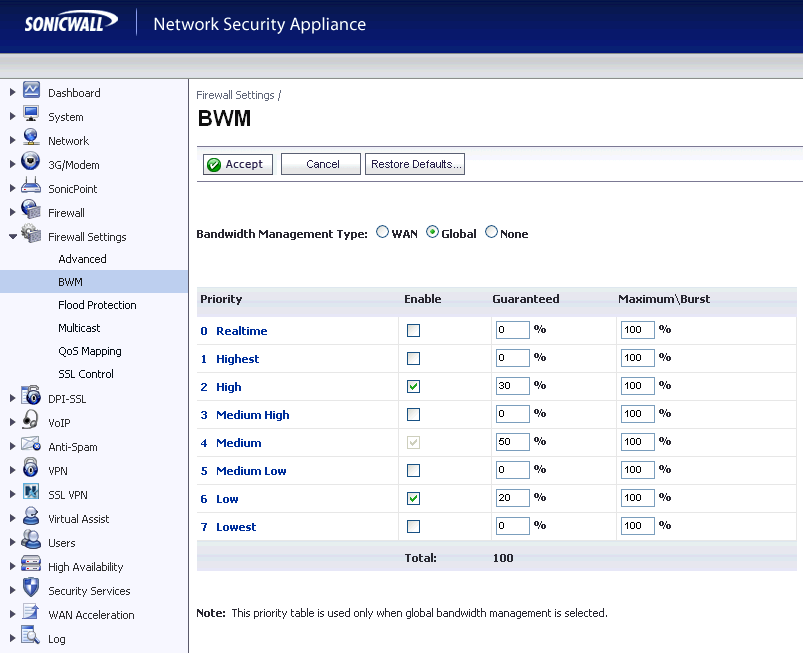Click the Network globe icon
Viewport: 803px width, 653px height.
(31, 140)
